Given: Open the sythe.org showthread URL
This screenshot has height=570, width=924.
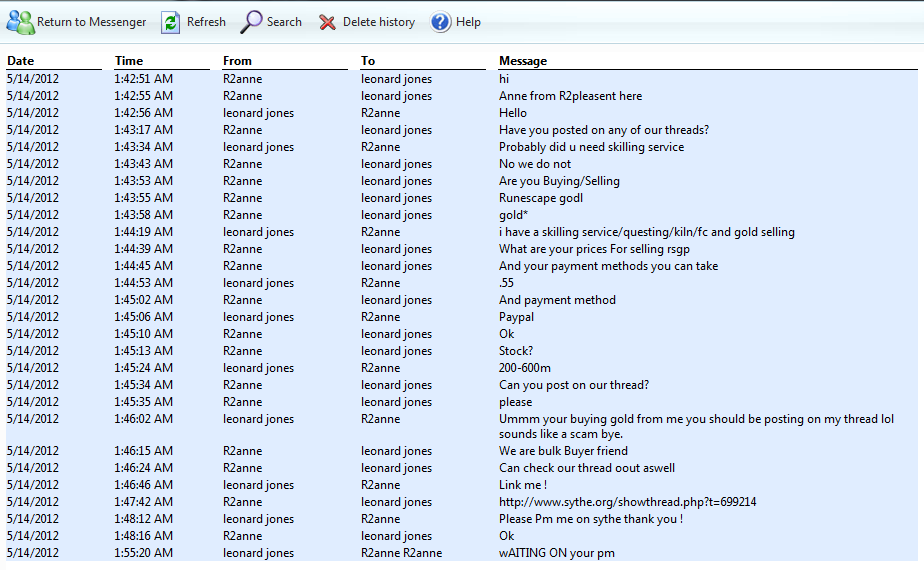Looking at the screenshot, I should point(628,502).
